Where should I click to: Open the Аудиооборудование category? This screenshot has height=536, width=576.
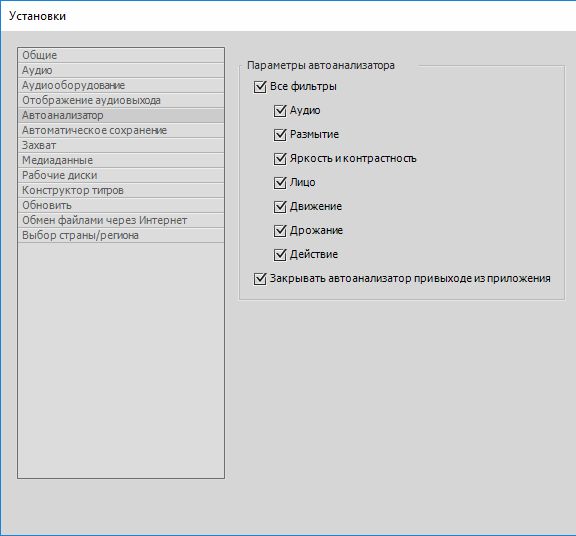121,85
